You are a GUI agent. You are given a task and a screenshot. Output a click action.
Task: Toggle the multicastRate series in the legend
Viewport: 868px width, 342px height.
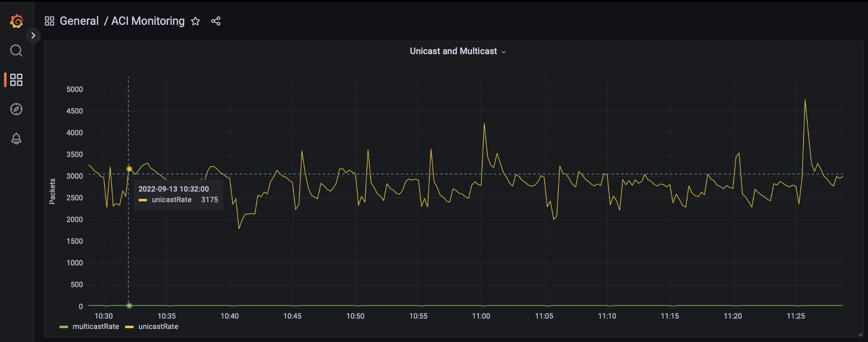point(96,327)
